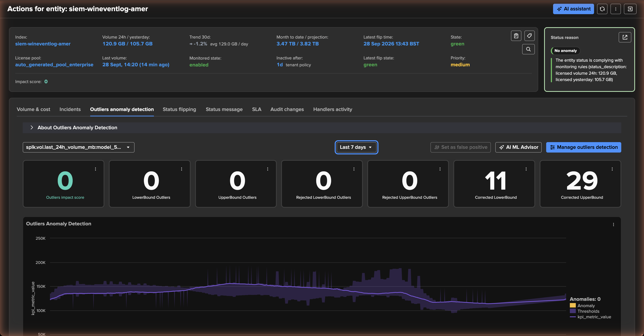
Task: Open Rejected UpperBound Outliers card menu
Action: coord(440,169)
